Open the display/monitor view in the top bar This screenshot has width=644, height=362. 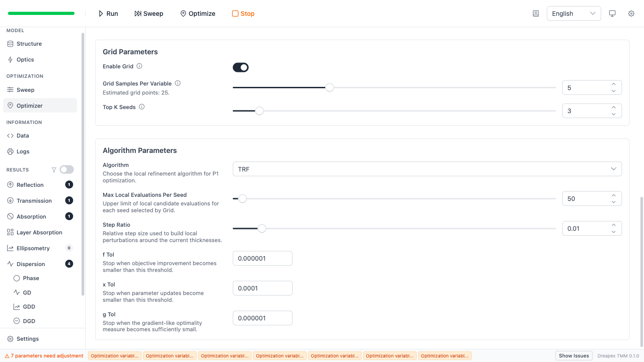[x=612, y=14]
